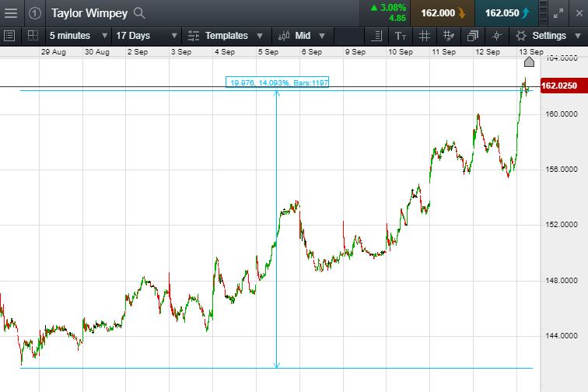Click the dotted-square layout selection icon
588x392 pixels.
[x=33, y=36]
